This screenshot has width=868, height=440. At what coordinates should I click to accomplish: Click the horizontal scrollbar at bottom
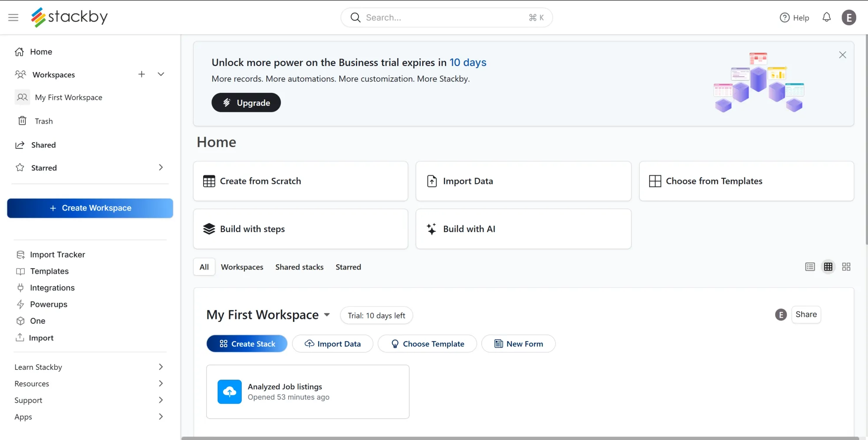pos(520,438)
